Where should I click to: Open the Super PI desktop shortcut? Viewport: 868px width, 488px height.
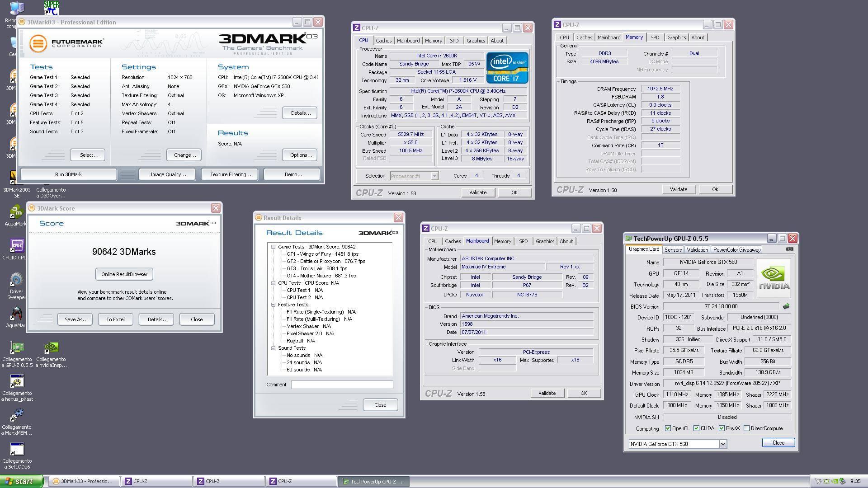click(51, 8)
